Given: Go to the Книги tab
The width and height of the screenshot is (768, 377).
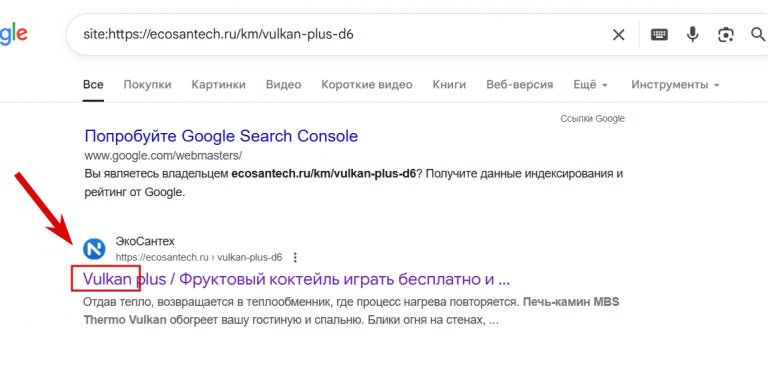Looking at the screenshot, I should pyautogui.click(x=449, y=85).
